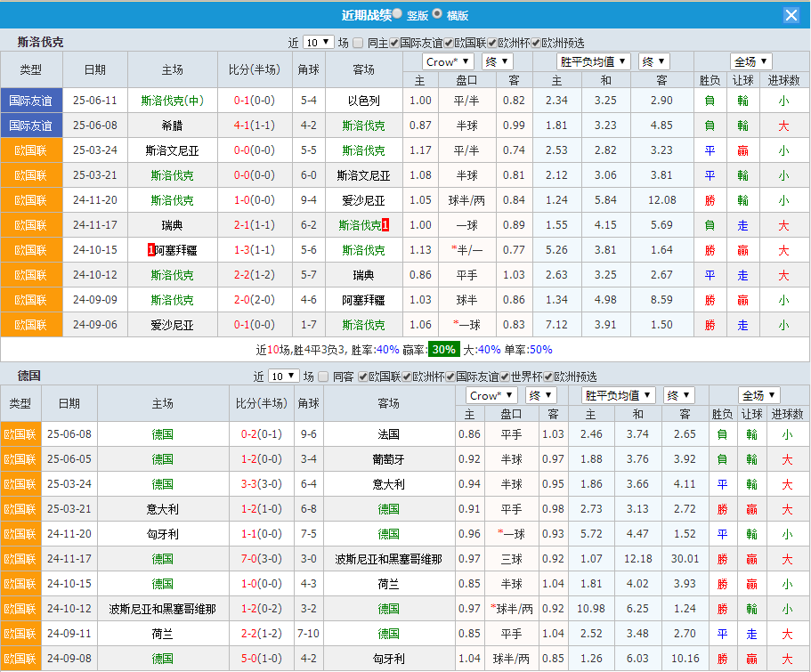Close the 近期战绩 panel with the X

tap(791, 14)
